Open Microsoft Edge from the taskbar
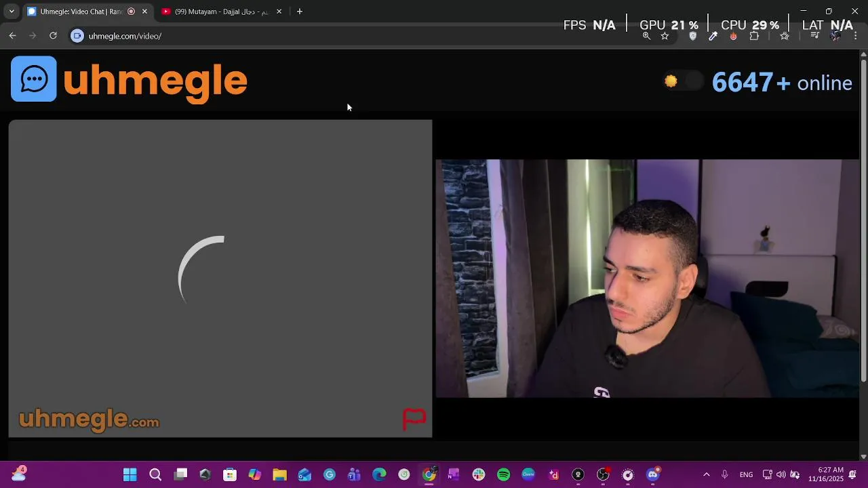Image resolution: width=868 pixels, height=488 pixels. point(379,474)
